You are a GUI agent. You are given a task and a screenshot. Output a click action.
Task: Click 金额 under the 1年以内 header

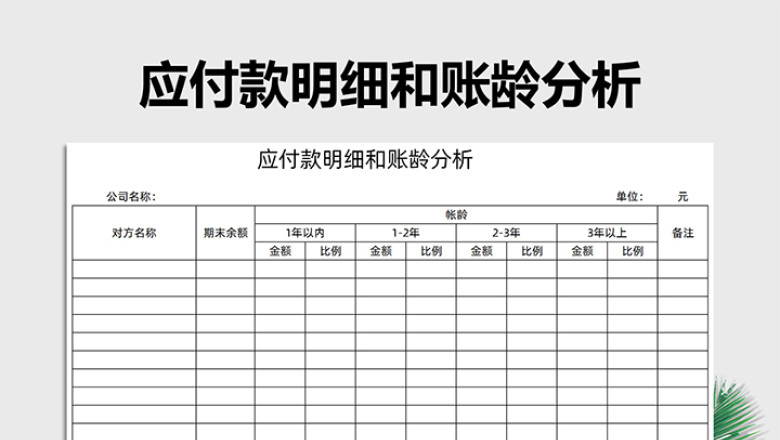pyautogui.click(x=280, y=251)
